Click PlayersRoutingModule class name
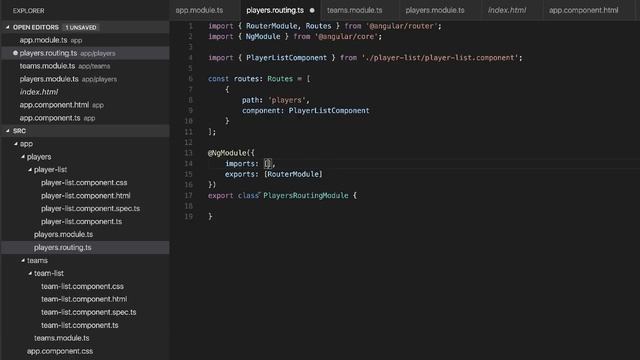Viewport: 640px width, 360px height. click(x=306, y=196)
